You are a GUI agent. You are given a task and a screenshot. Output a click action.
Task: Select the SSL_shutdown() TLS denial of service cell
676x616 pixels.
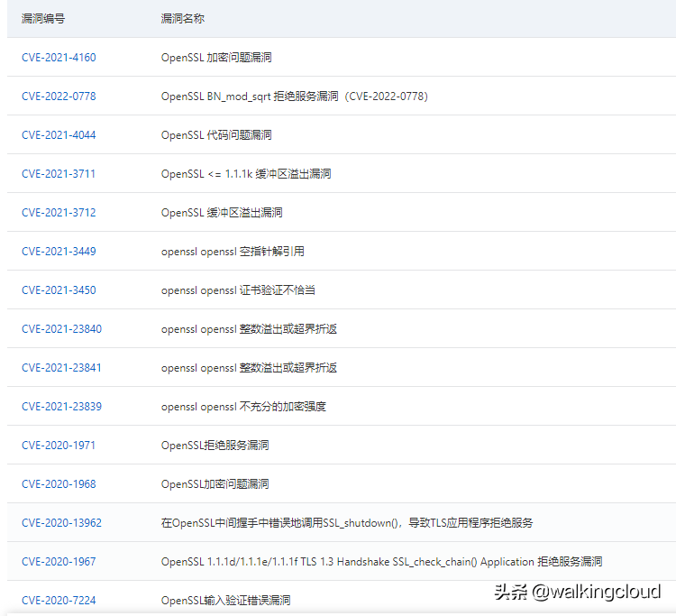tap(347, 523)
